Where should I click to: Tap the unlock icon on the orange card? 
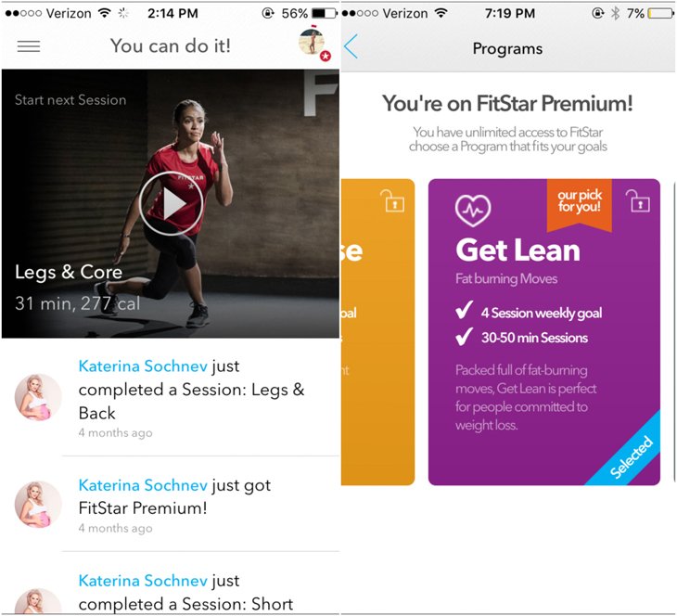point(392,201)
